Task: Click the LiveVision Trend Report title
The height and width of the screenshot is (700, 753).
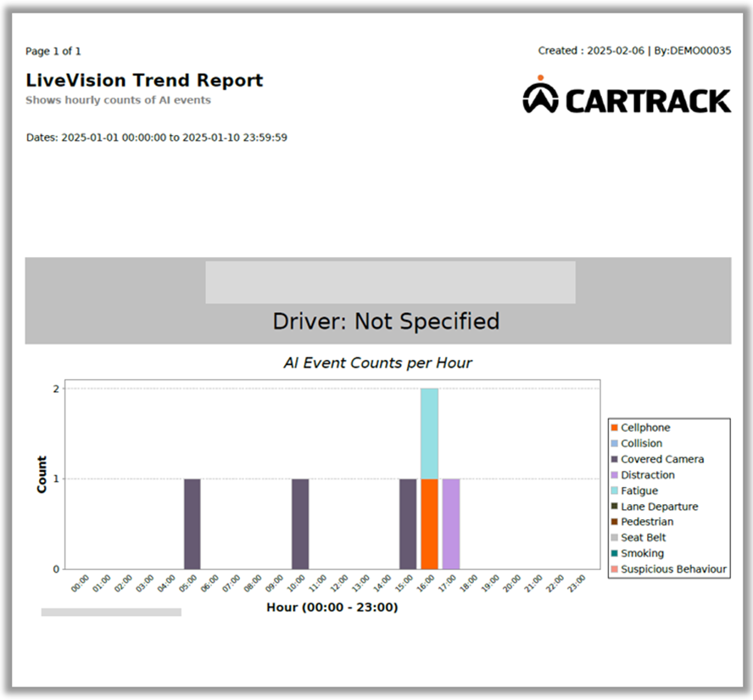Action: pyautogui.click(x=144, y=81)
